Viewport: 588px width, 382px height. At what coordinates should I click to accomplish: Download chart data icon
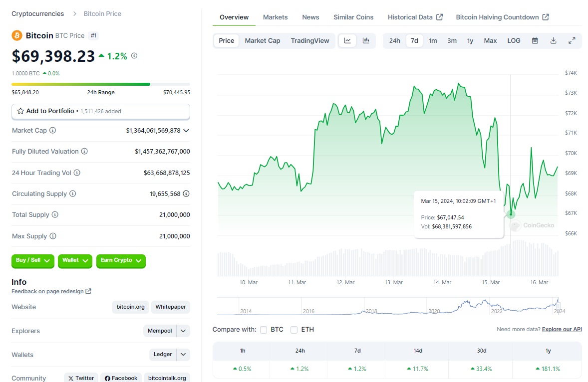point(554,40)
